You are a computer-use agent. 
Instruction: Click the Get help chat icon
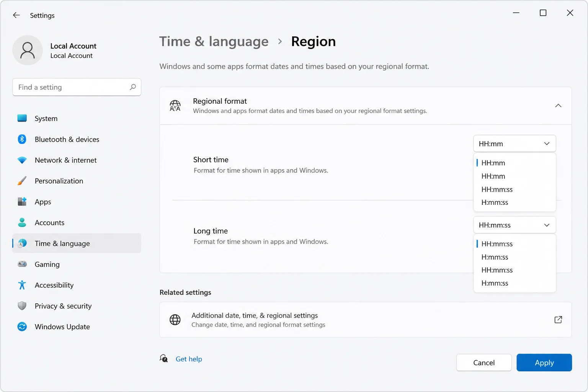point(164,358)
